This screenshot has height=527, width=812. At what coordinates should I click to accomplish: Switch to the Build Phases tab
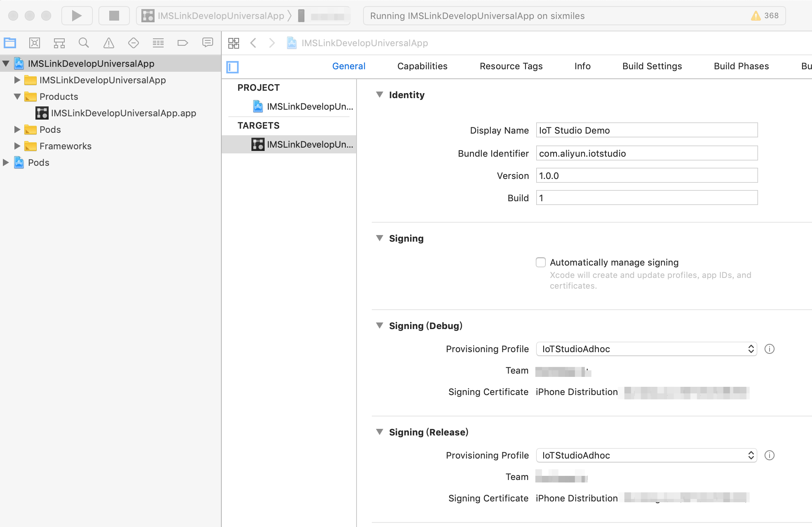click(x=741, y=66)
